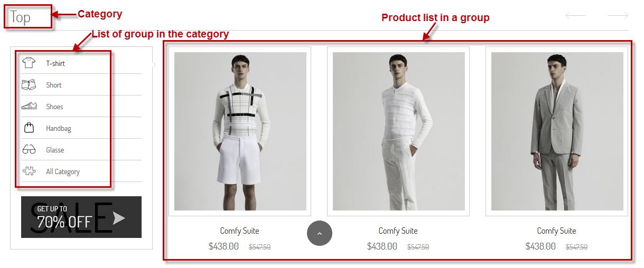This screenshot has width=644, height=268.
Task: Click the All Category puzzle icon
Action: coord(29,171)
